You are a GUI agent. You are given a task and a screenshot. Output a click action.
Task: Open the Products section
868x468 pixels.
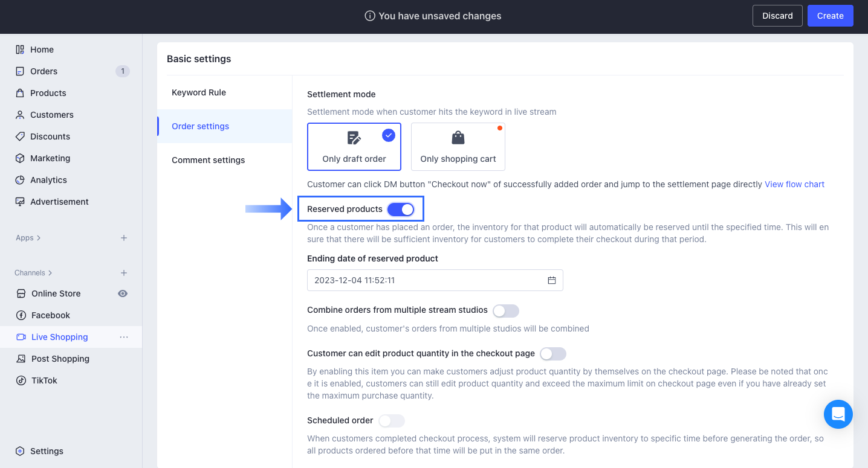[48, 92]
